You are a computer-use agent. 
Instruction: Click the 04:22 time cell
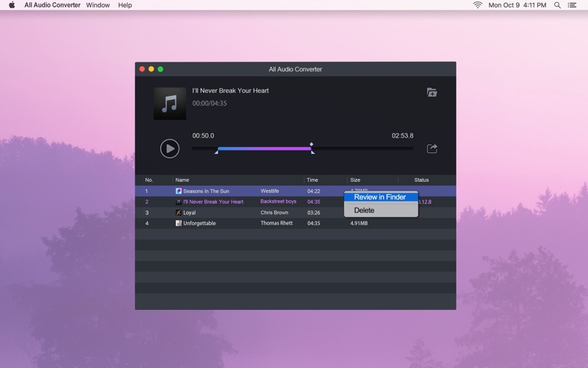(314, 191)
